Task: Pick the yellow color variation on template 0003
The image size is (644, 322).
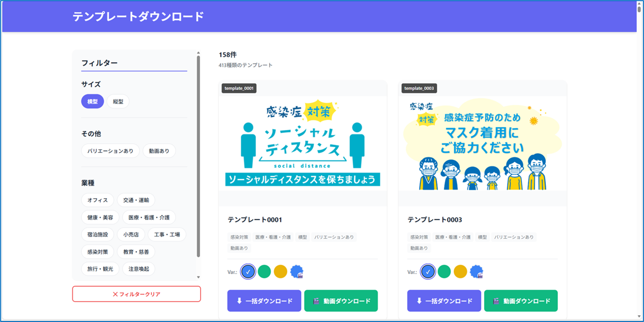Action: pyautogui.click(x=460, y=272)
